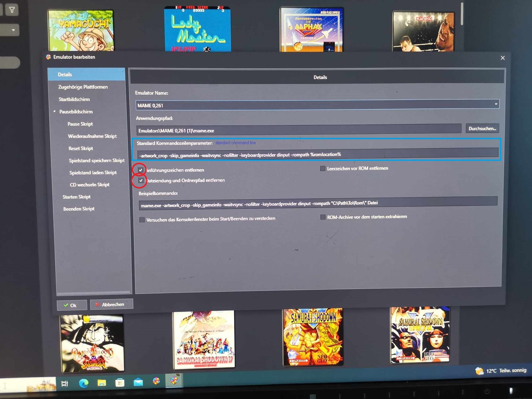Viewport: 532px width, 399px height.
Task: Open the Emulator Name dropdown arrow
Action: pyautogui.click(x=496, y=104)
